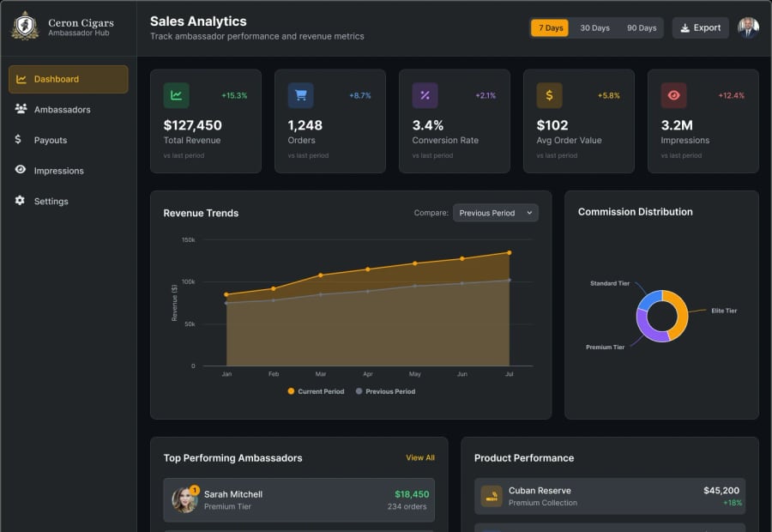Image resolution: width=772 pixels, height=532 pixels.
Task: Click the +15.3% revenue change badge
Action: (234, 95)
